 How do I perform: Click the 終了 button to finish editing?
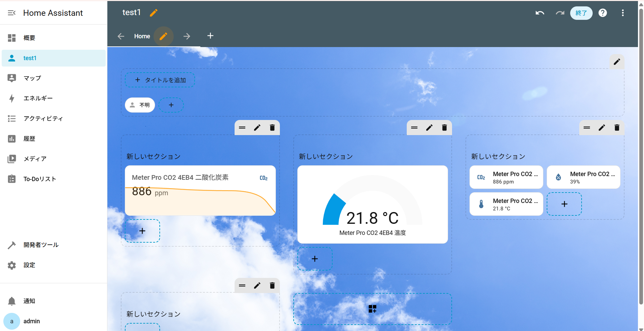coord(581,13)
